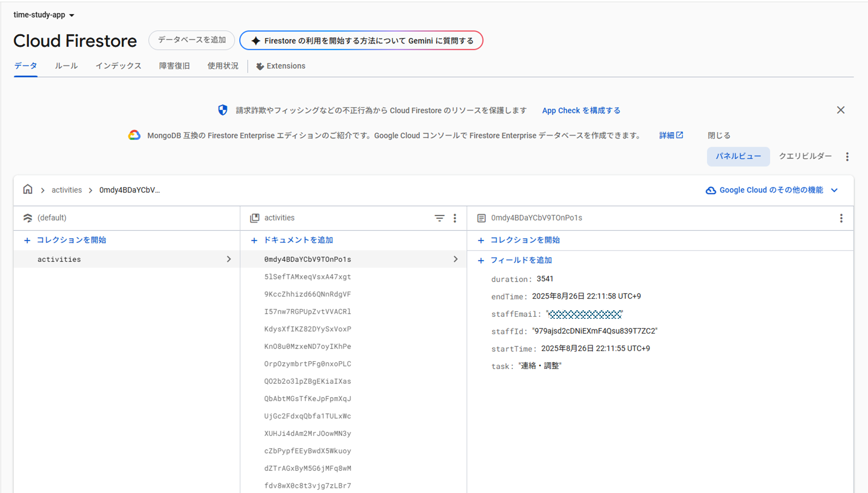Click the activities collection icon in header
This screenshot has width=868, height=493.
click(255, 218)
